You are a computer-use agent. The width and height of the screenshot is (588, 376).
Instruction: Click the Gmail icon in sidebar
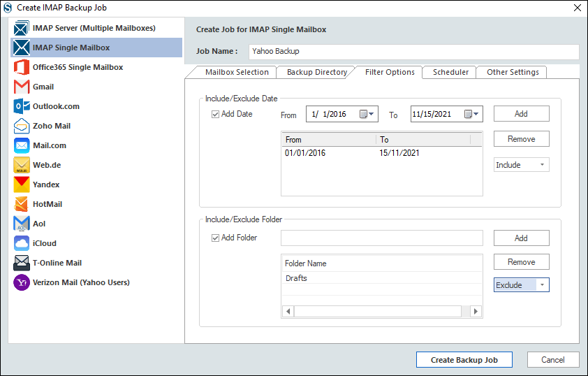pos(22,87)
